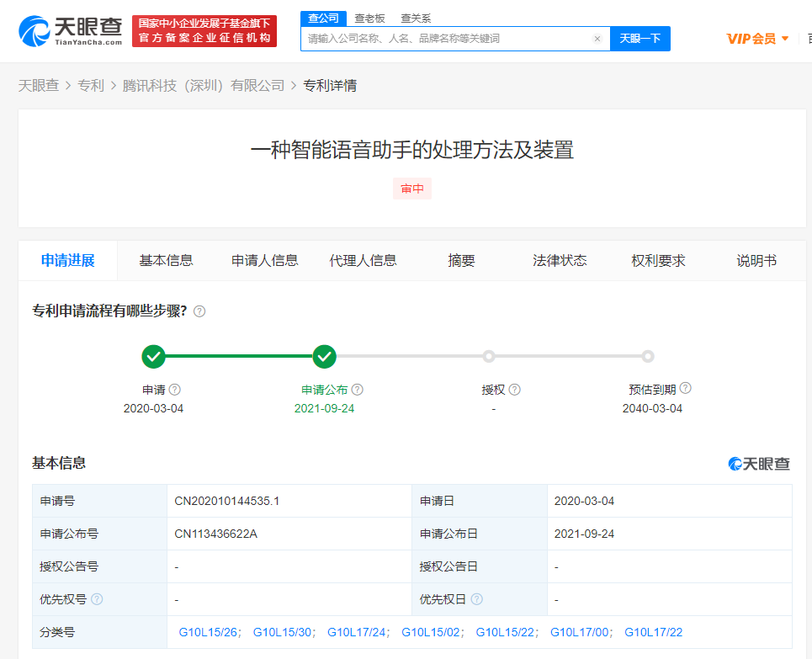Viewport: 812px width, 659px height.
Task: Click help icon beside 优先权号
Action: 97,599
